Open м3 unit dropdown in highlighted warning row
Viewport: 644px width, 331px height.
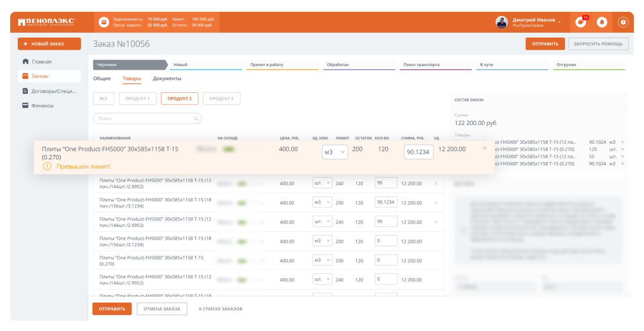tap(335, 152)
